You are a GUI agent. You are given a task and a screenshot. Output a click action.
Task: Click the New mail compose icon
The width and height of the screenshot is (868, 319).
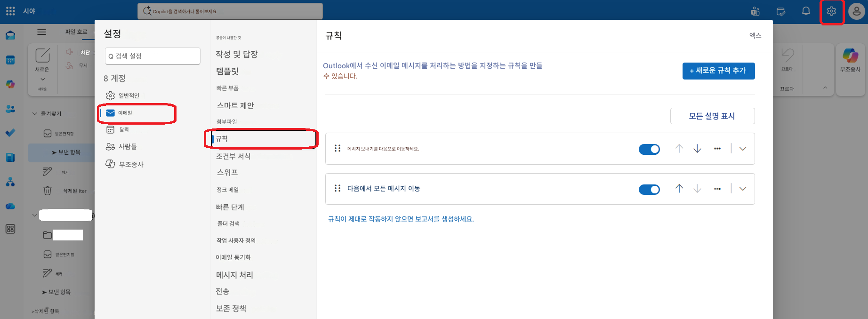[42, 55]
